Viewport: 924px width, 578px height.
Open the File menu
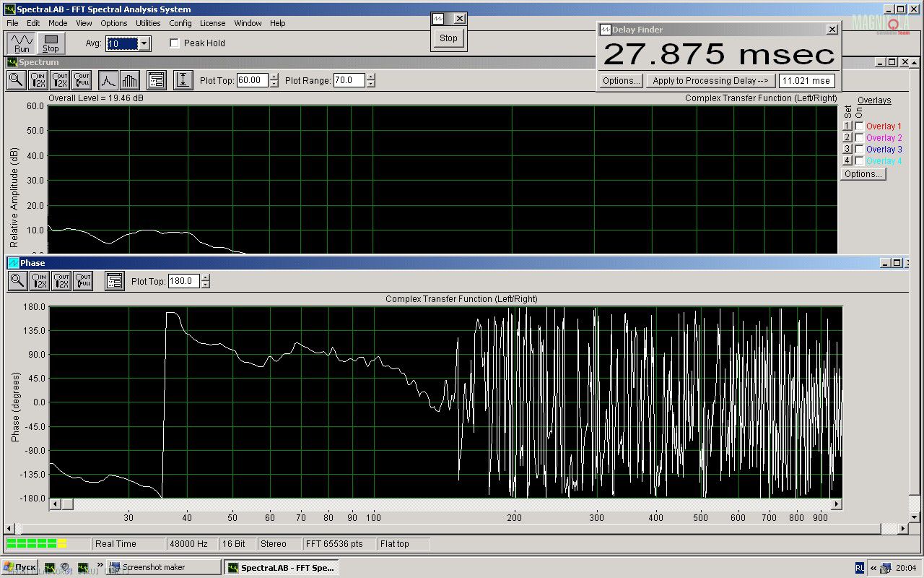12,23
